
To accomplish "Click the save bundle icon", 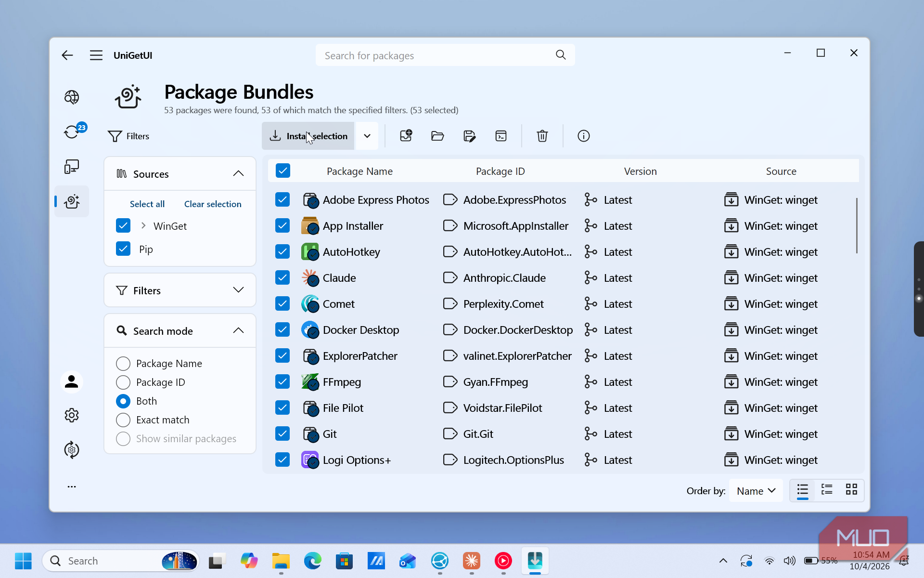I will (469, 136).
